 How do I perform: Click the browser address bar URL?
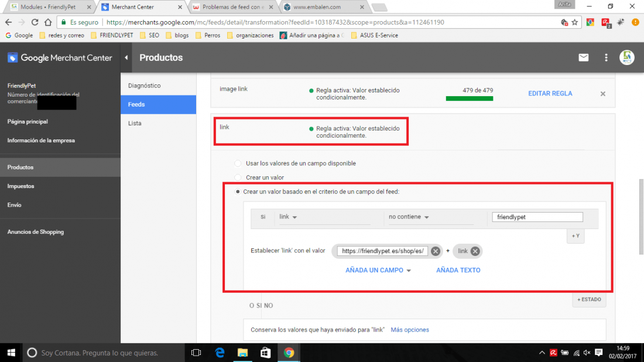click(x=275, y=22)
